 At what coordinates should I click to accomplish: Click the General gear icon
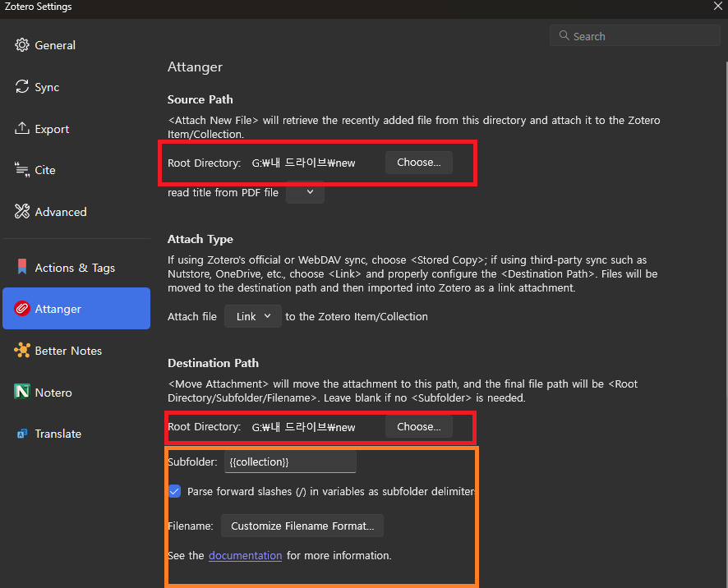click(22, 45)
